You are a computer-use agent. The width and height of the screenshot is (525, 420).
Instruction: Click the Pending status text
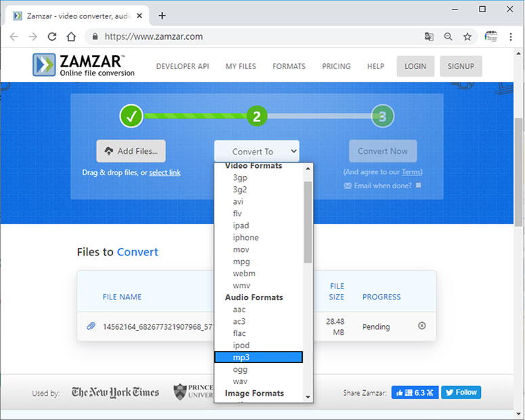[376, 327]
